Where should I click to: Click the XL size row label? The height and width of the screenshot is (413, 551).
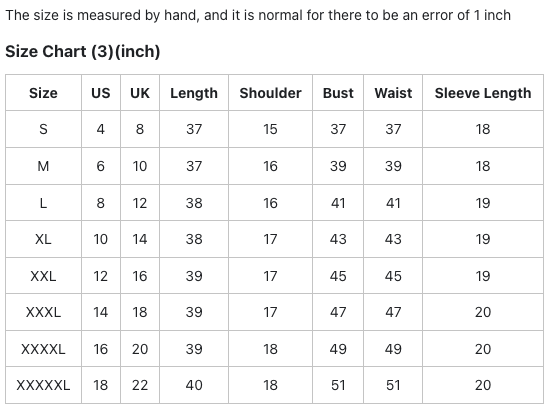tap(43, 239)
